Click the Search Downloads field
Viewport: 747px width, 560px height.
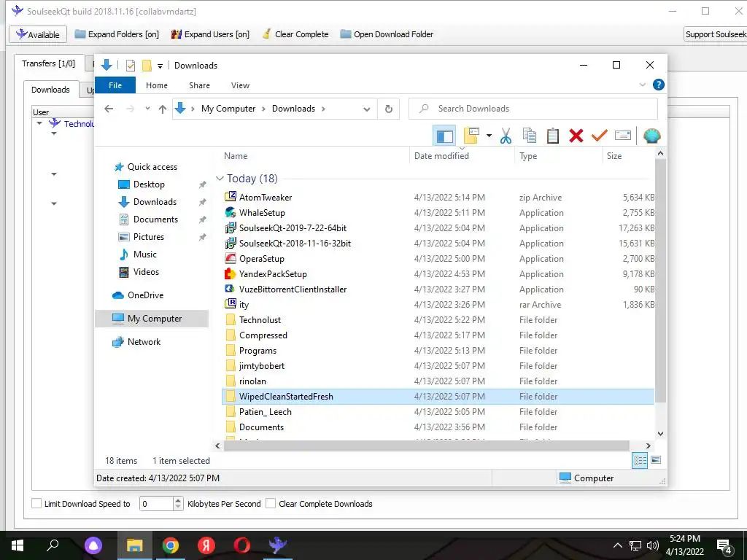[x=533, y=109]
